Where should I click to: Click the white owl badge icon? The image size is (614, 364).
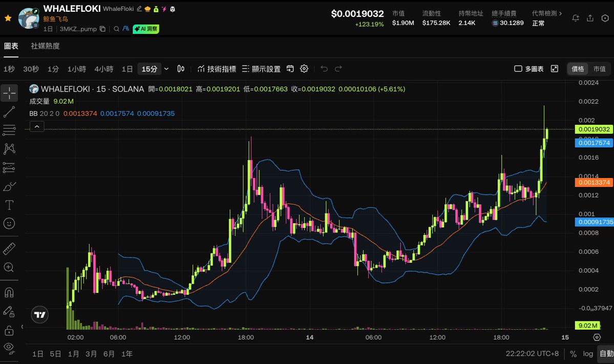click(x=172, y=9)
